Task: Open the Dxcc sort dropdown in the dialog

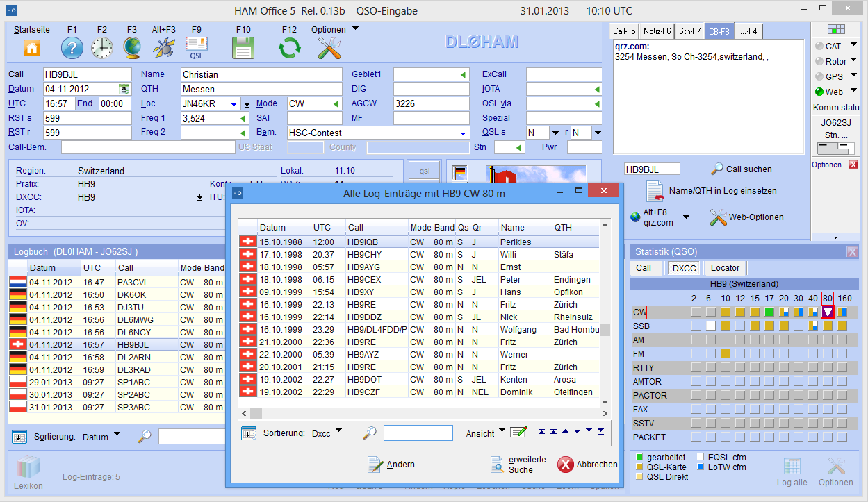Action: (x=339, y=431)
